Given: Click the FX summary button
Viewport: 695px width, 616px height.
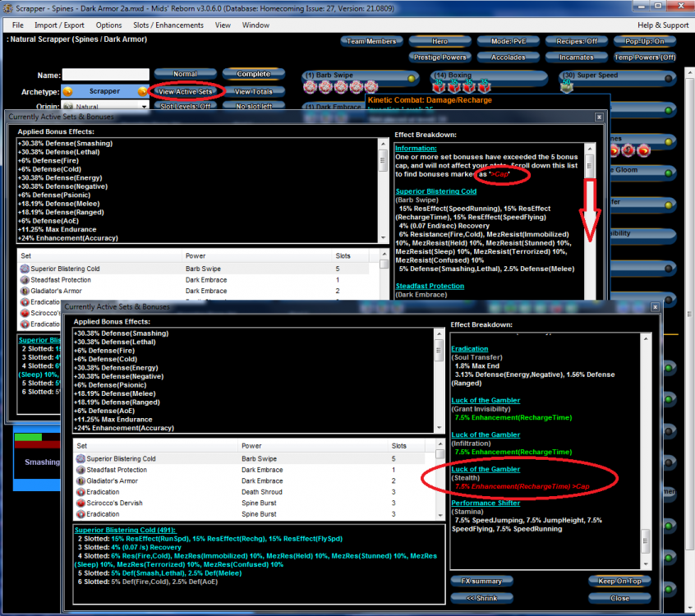Looking at the screenshot, I should [x=483, y=582].
